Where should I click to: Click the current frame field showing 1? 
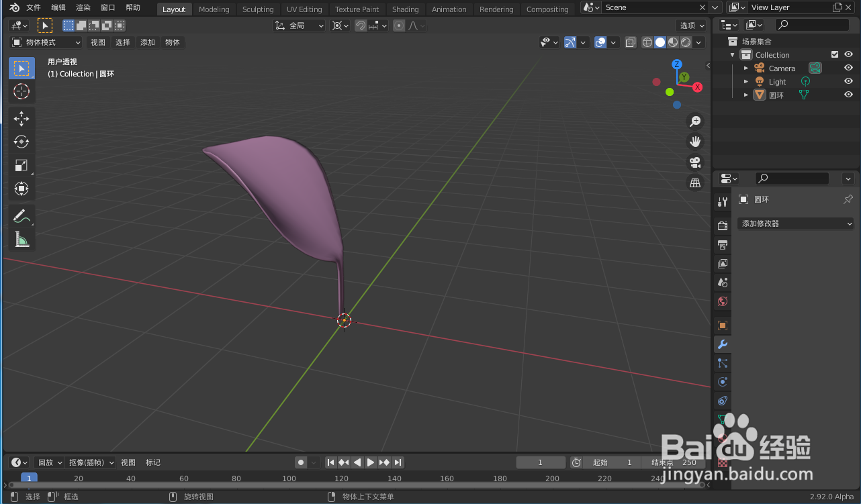540,462
